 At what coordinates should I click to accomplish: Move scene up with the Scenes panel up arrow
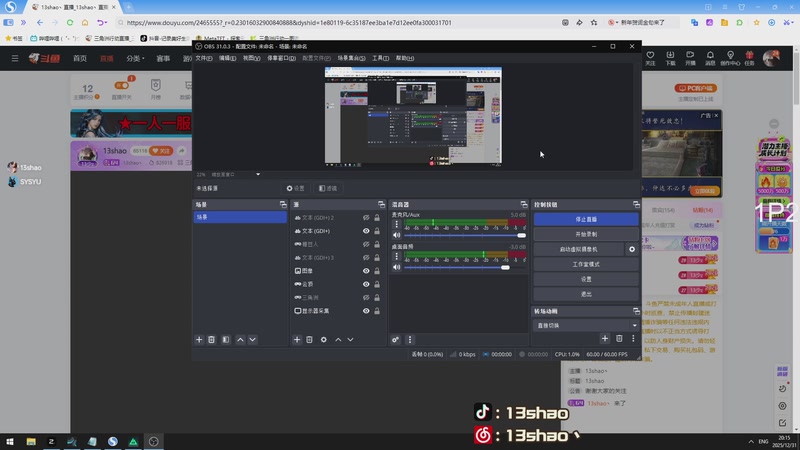[240, 340]
